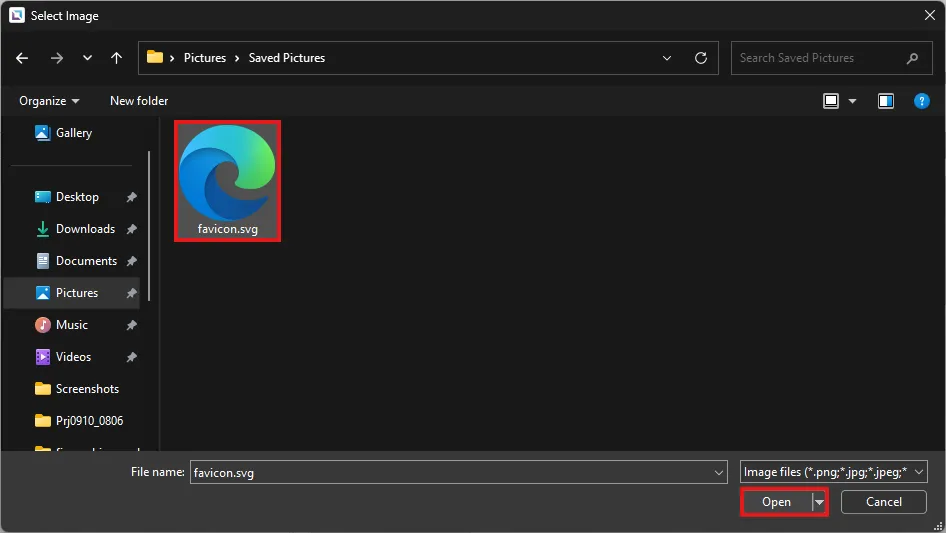946x533 pixels.
Task: Click the blue Help question mark icon
Action: coord(919,101)
